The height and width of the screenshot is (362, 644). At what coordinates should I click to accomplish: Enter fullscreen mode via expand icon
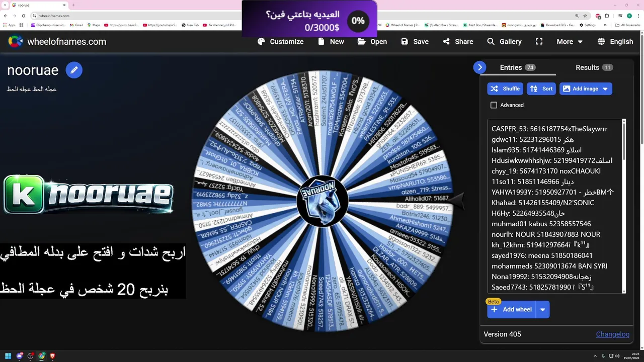(539, 42)
